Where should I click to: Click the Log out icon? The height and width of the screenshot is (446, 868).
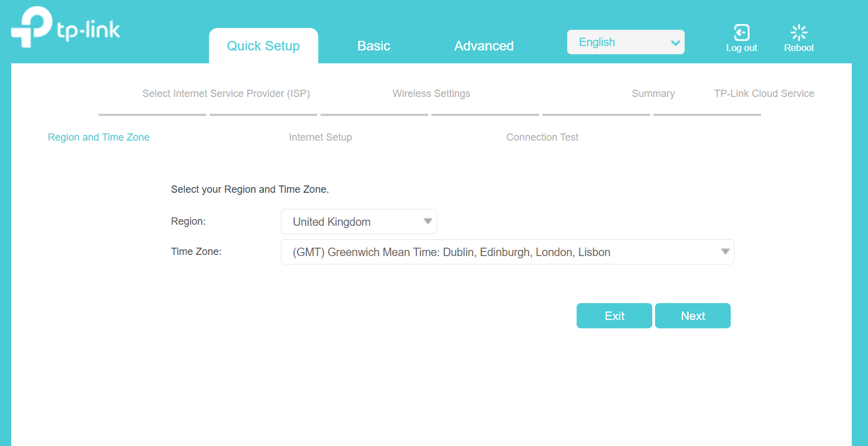tap(741, 32)
